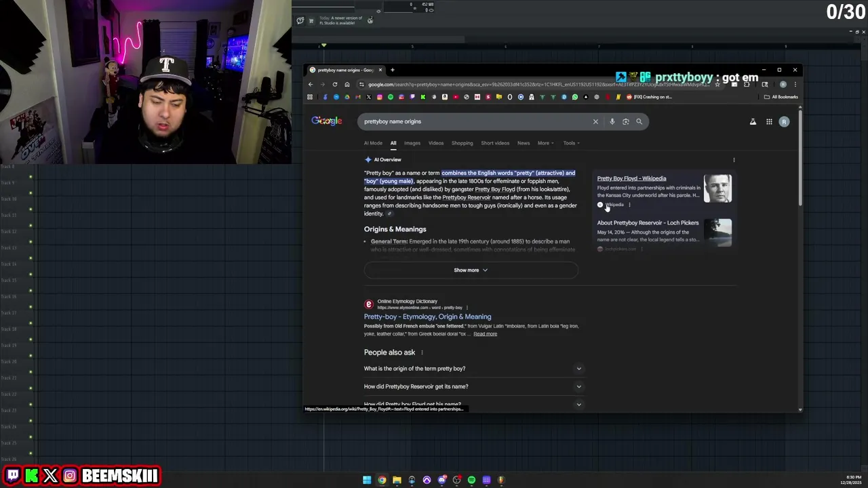Switch to News tab
868x488 pixels.
[524, 143]
